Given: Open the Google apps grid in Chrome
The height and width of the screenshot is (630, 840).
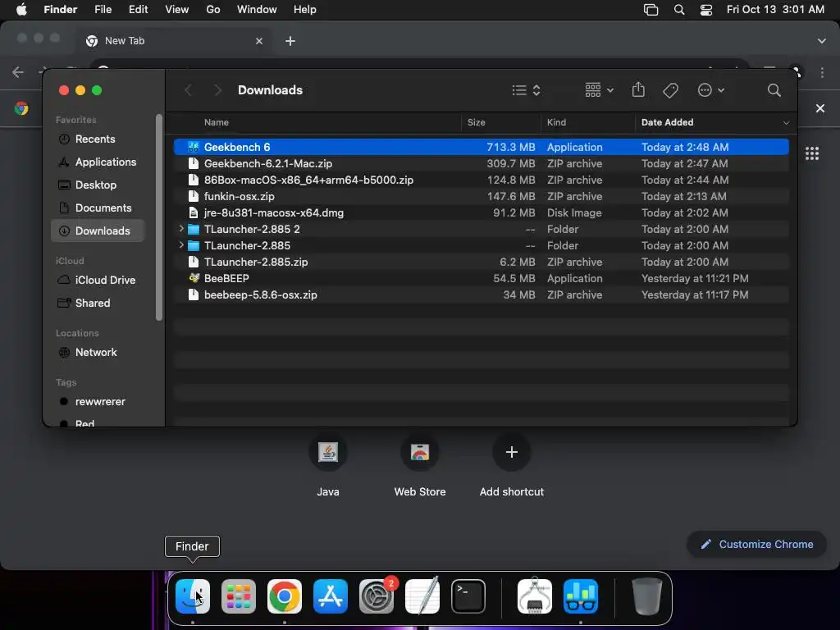Looking at the screenshot, I should click(x=811, y=153).
